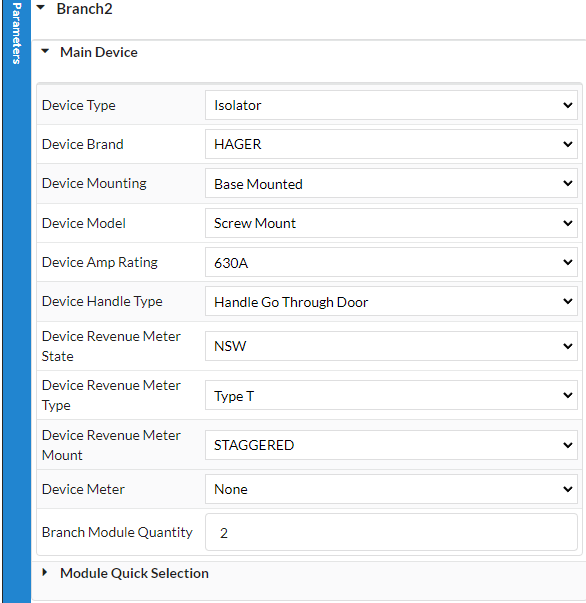Open the Device Revenue Meter Type dropdown
This screenshot has width=586, height=603.
pos(391,395)
